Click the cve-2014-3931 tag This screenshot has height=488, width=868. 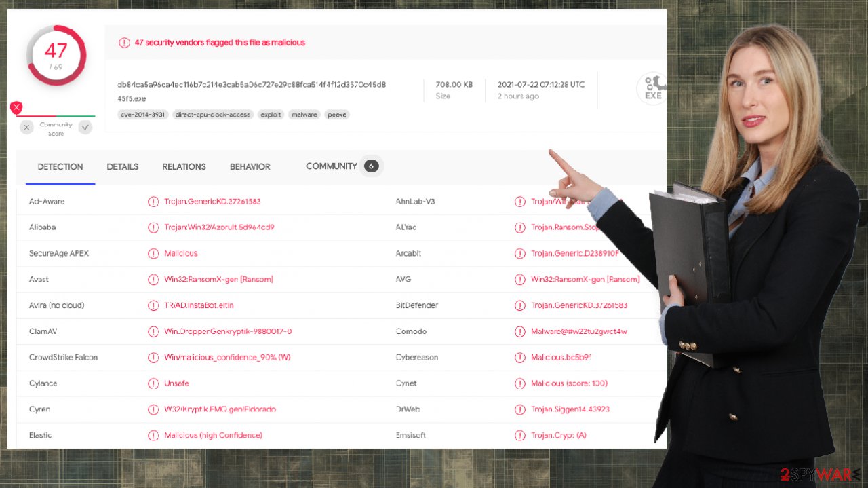click(x=143, y=115)
